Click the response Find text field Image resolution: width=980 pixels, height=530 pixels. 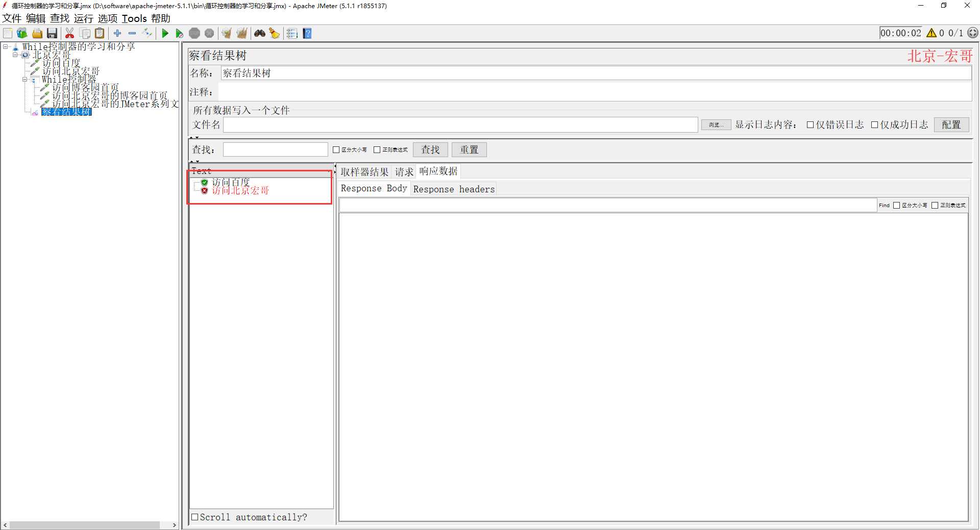click(608, 206)
